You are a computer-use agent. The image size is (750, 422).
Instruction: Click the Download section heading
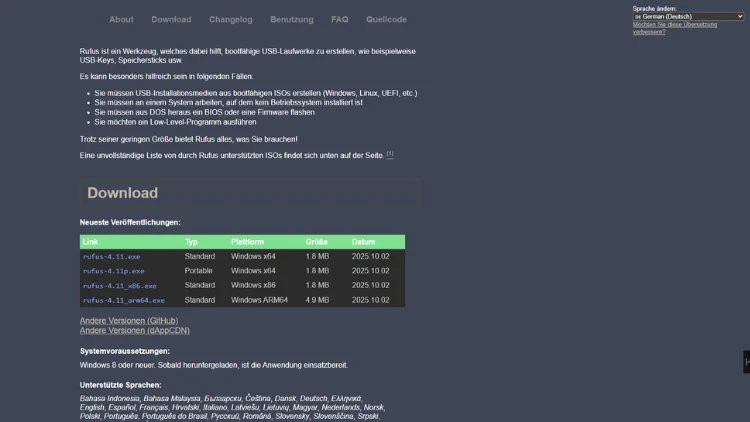(122, 193)
